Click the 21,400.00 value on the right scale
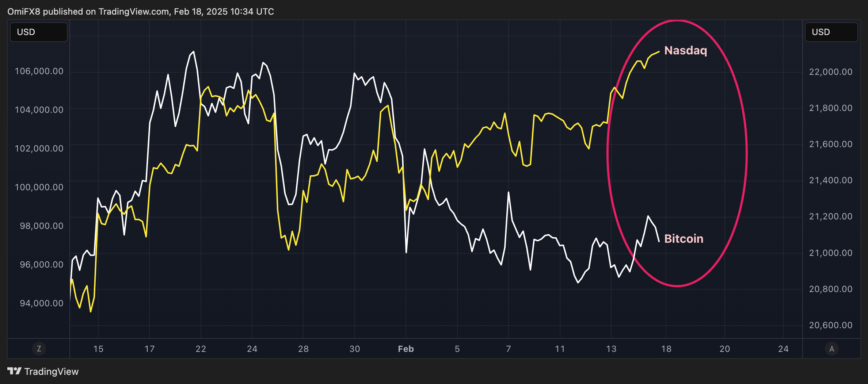868x384 pixels. click(831, 180)
